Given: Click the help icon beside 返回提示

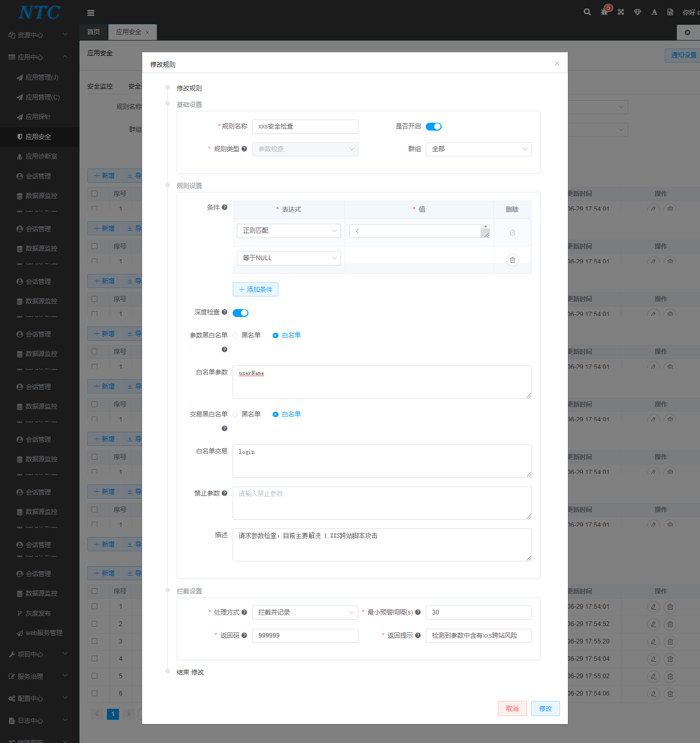Looking at the screenshot, I should pyautogui.click(x=418, y=636).
